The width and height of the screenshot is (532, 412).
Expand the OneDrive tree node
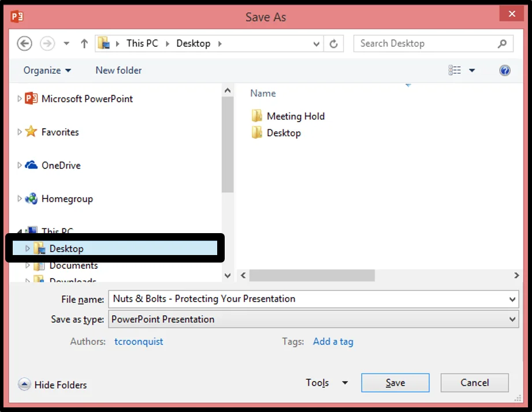[x=19, y=165]
